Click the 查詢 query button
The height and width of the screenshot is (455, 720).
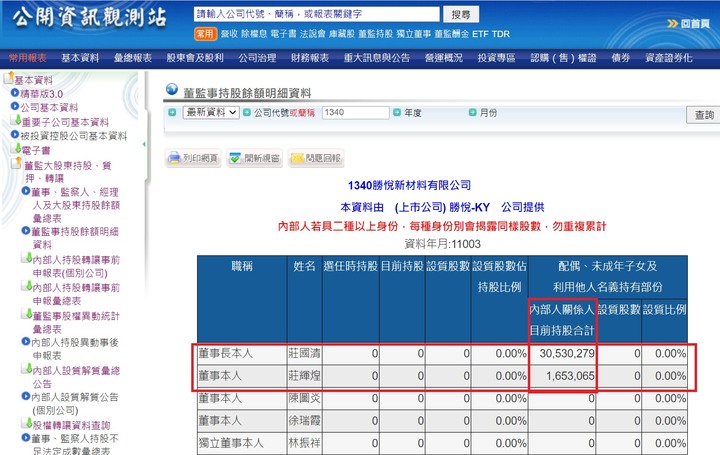704,115
